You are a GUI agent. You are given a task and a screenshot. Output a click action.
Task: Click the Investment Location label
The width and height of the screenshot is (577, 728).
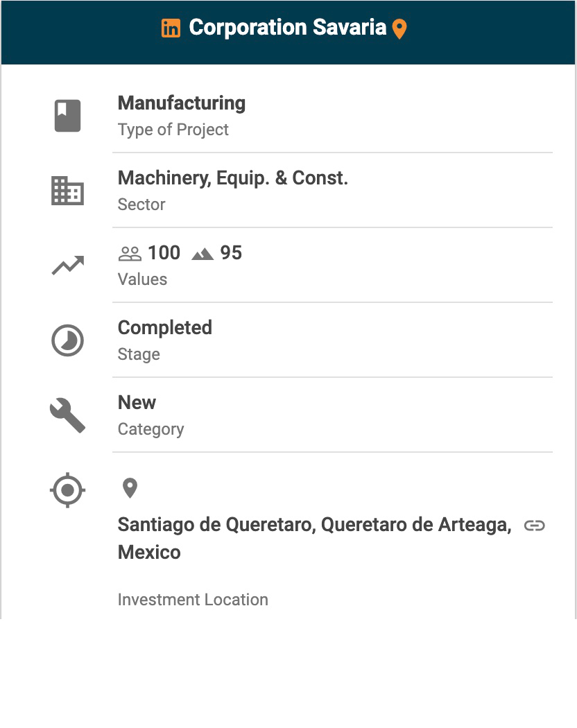(193, 600)
